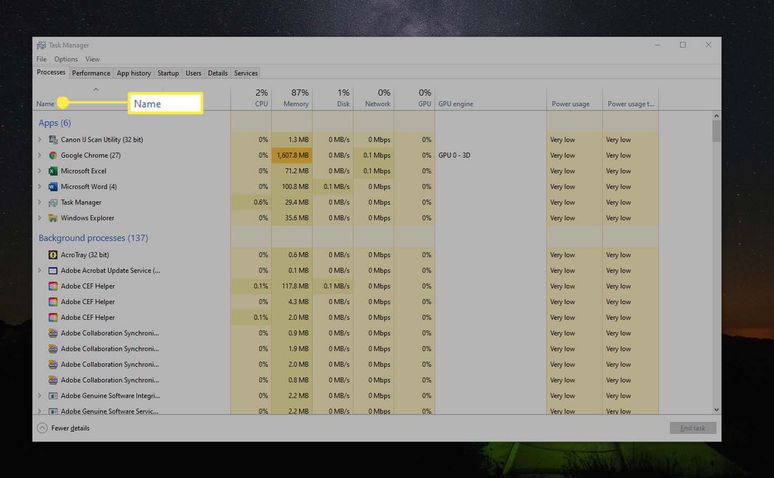774x478 pixels.
Task: Sort by the CPU column header
Action: tap(251, 98)
